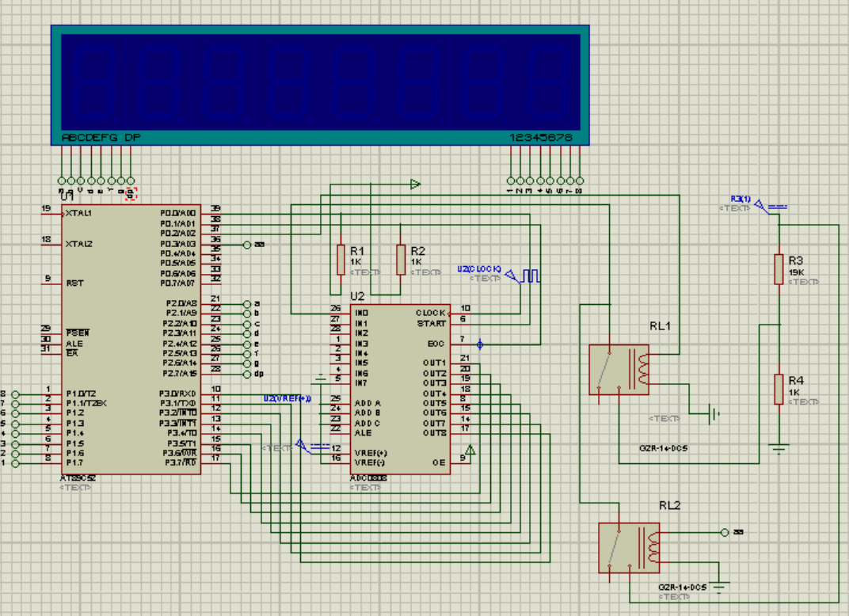Click the ground symbol near RL1 coil
Screen dimensions: 849x616
click(x=714, y=415)
